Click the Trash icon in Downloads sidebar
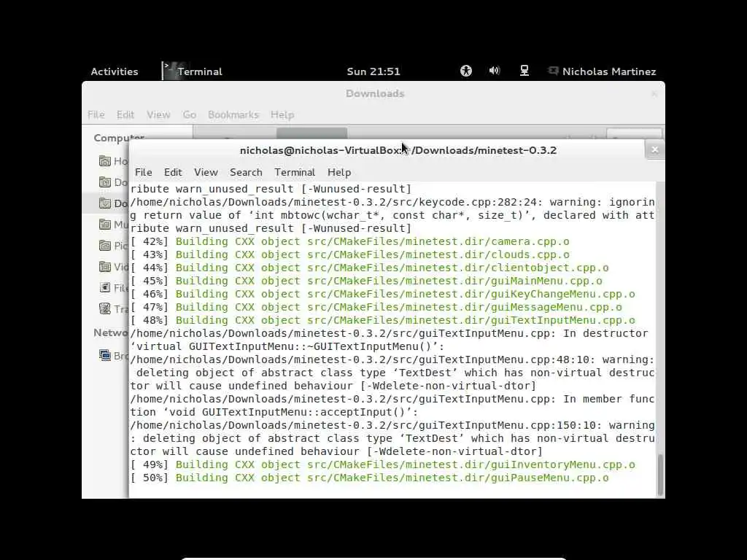Image resolution: width=747 pixels, height=560 pixels. [105, 308]
